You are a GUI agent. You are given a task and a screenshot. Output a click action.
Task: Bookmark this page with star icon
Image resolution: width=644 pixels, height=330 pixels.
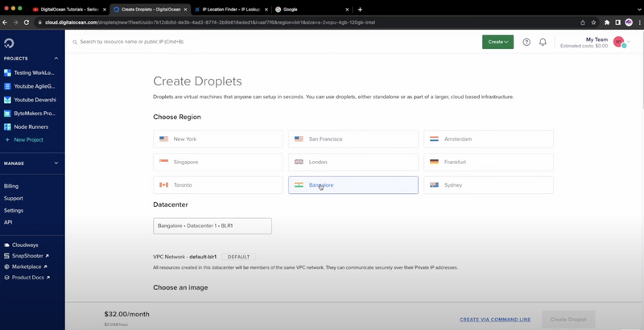[593, 23]
